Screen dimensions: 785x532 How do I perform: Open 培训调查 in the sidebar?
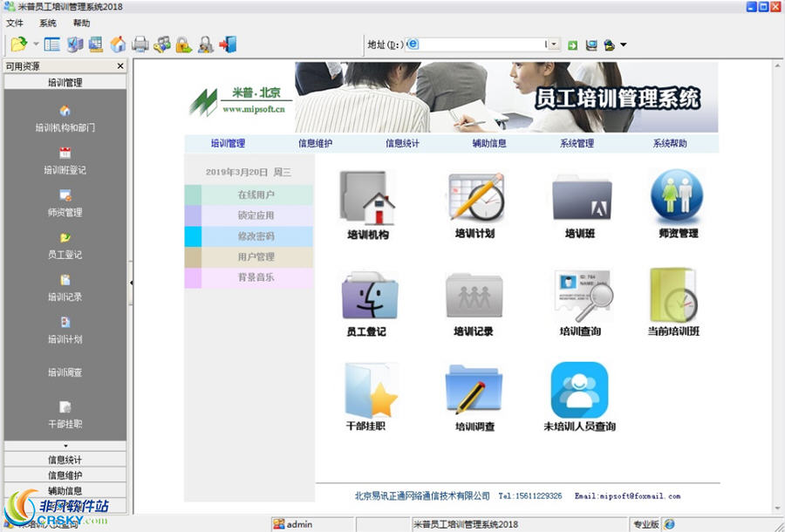point(65,372)
